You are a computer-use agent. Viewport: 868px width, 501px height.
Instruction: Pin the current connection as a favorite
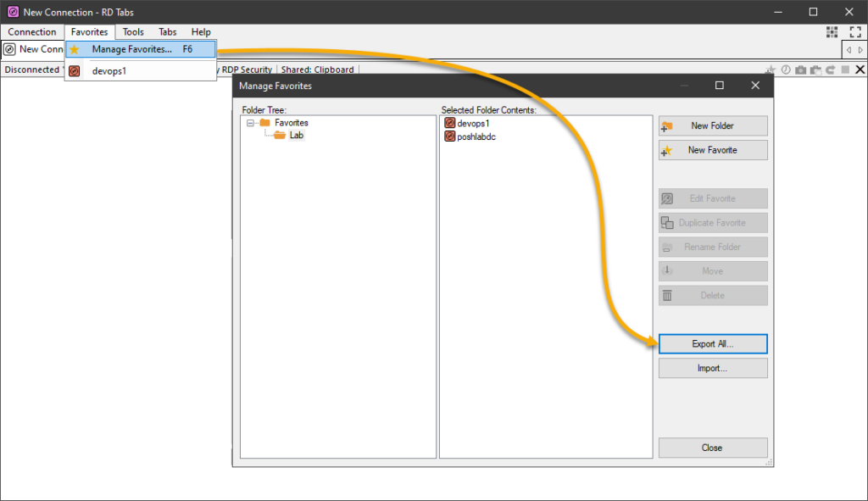tap(770, 70)
